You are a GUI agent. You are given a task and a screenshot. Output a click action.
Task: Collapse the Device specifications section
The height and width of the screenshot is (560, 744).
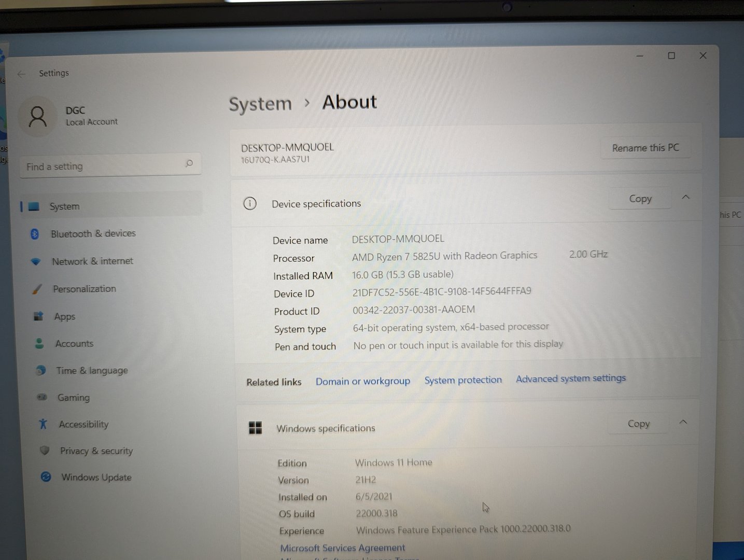click(685, 197)
